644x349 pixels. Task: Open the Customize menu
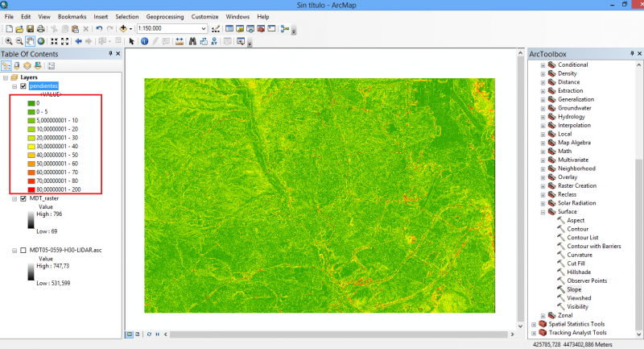click(204, 17)
